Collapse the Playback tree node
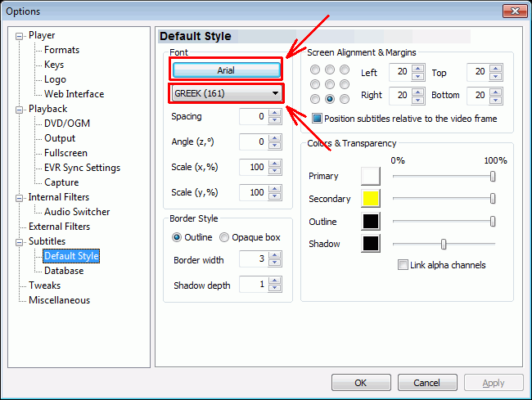The height and width of the screenshot is (400, 532). (20, 110)
